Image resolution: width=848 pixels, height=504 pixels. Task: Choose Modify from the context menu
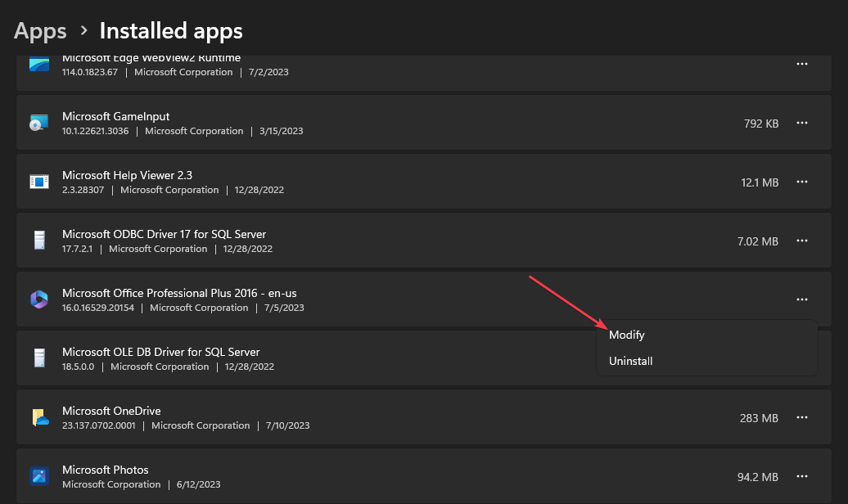pyautogui.click(x=627, y=335)
